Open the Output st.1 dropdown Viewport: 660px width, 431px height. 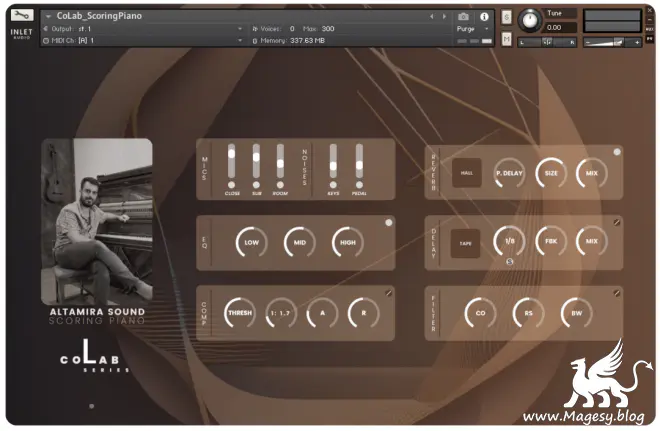(143, 29)
